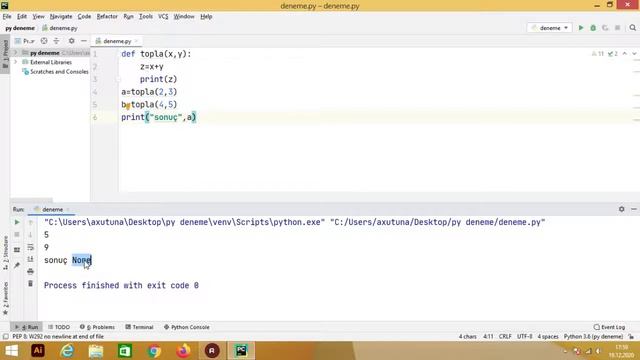This screenshot has width=640, height=360.
Task: Open Project view selector dropdown
Action: click(25, 41)
